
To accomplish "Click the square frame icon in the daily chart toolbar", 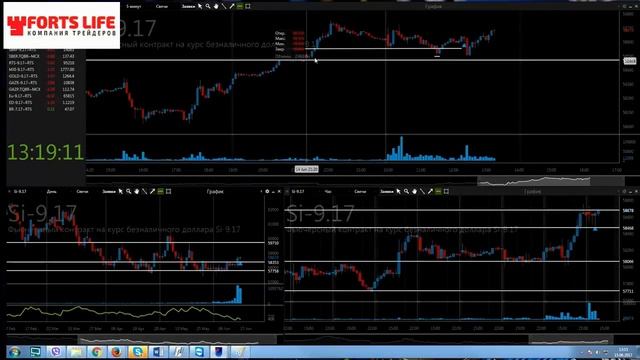I will (x=169, y=191).
